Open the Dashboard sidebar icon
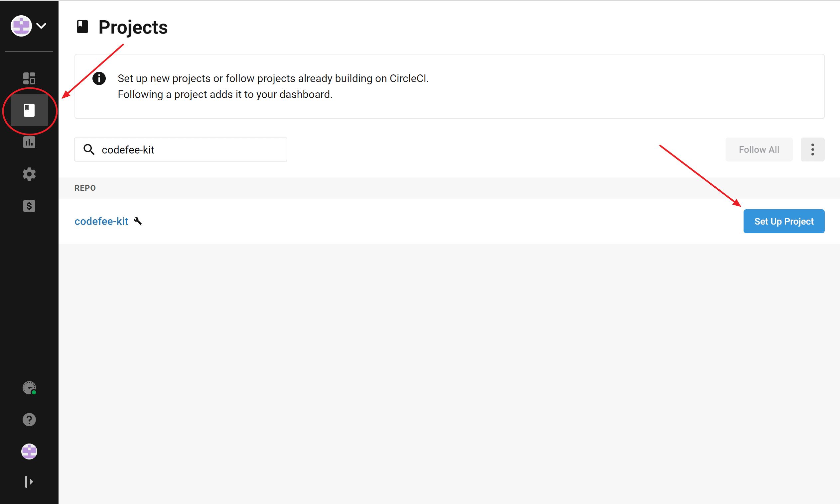Image resolution: width=840 pixels, height=504 pixels. tap(29, 78)
